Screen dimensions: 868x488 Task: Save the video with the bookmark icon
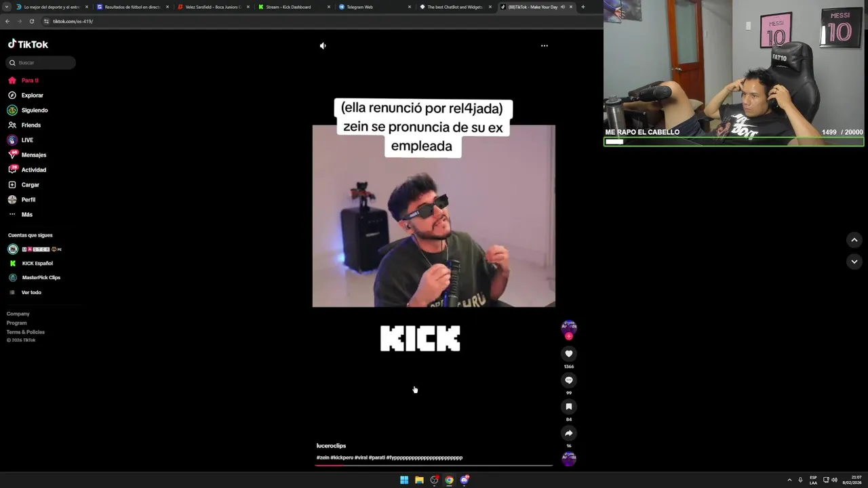pyautogui.click(x=569, y=407)
